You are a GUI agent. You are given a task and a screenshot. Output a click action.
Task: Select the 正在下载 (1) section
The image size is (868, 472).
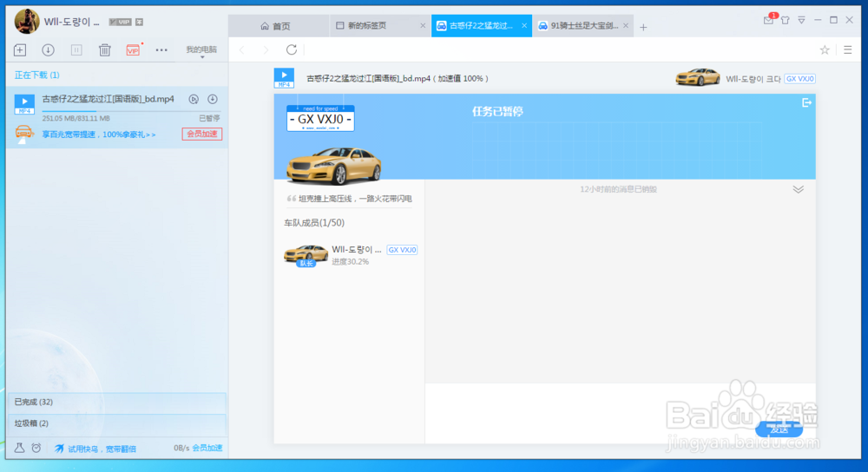[x=37, y=75]
